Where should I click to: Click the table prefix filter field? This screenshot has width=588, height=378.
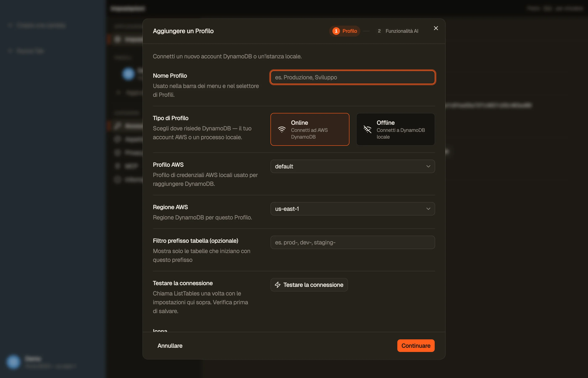pos(352,243)
